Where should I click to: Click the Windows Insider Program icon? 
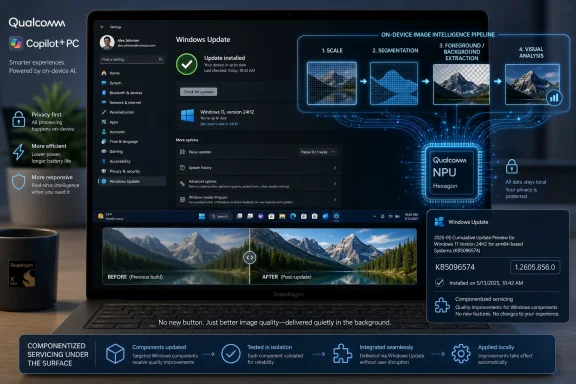click(182, 200)
